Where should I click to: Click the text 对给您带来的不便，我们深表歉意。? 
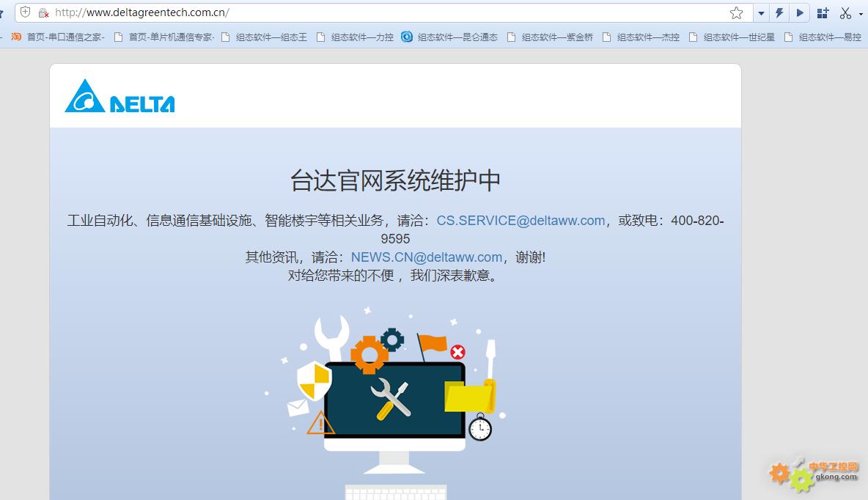point(394,275)
